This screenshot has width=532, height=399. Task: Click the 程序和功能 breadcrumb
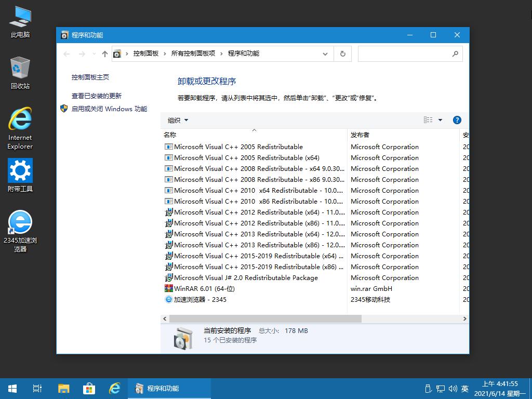click(243, 54)
